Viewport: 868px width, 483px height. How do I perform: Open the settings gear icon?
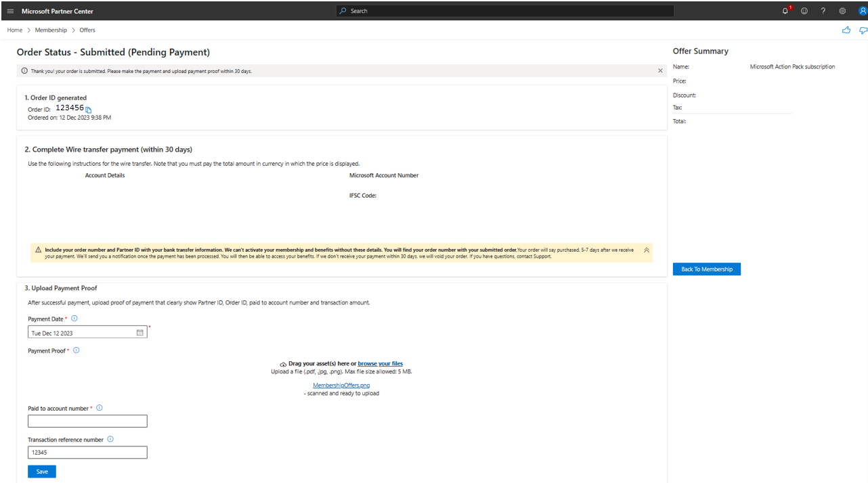pyautogui.click(x=842, y=11)
